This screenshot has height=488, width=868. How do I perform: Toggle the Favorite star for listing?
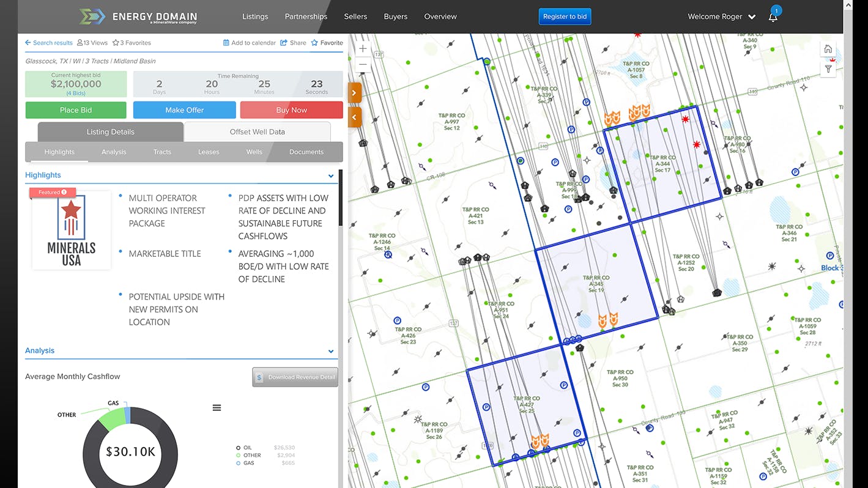coord(314,43)
